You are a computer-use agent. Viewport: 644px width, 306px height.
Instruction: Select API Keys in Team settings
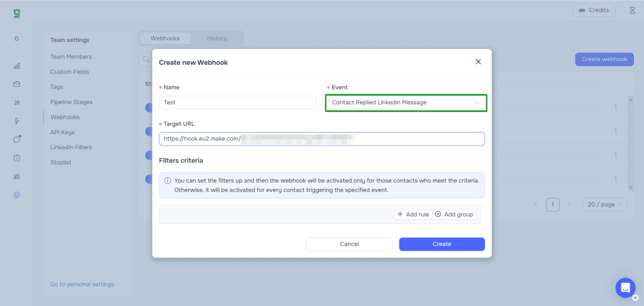pos(62,132)
